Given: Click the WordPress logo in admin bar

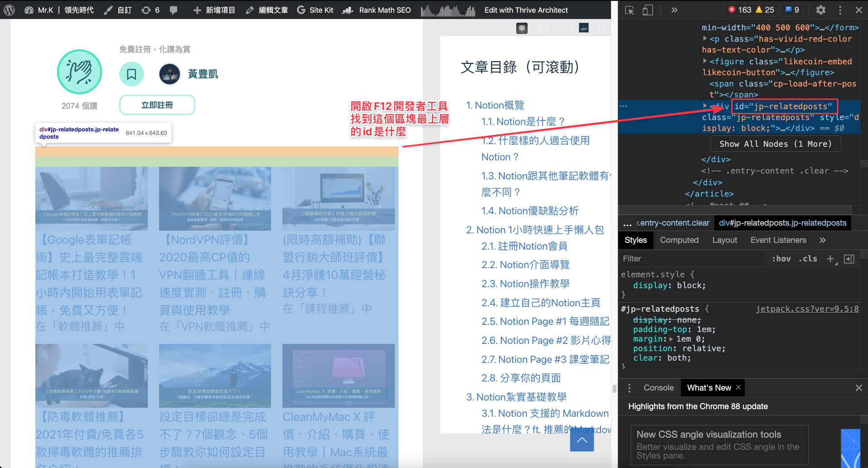Looking at the screenshot, I should (x=10, y=10).
